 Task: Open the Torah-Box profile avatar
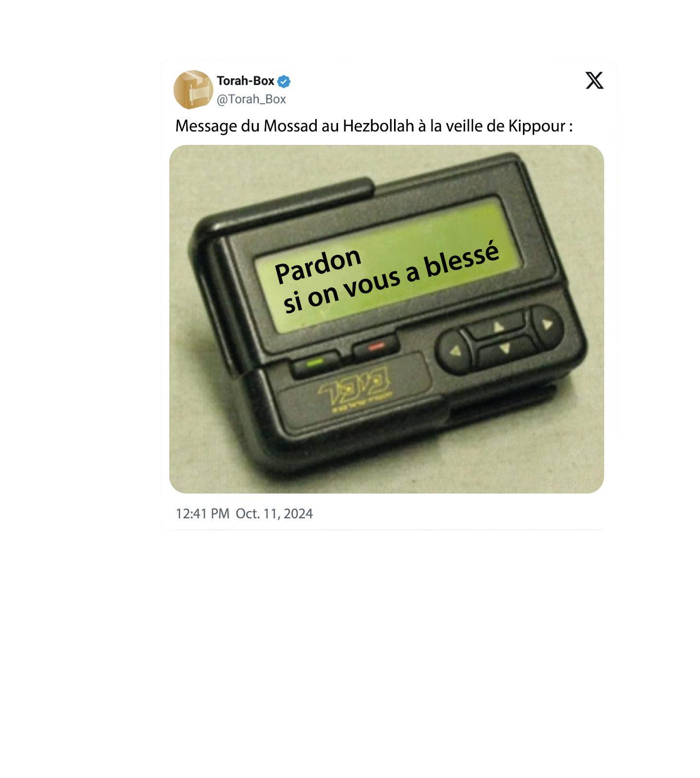193,89
